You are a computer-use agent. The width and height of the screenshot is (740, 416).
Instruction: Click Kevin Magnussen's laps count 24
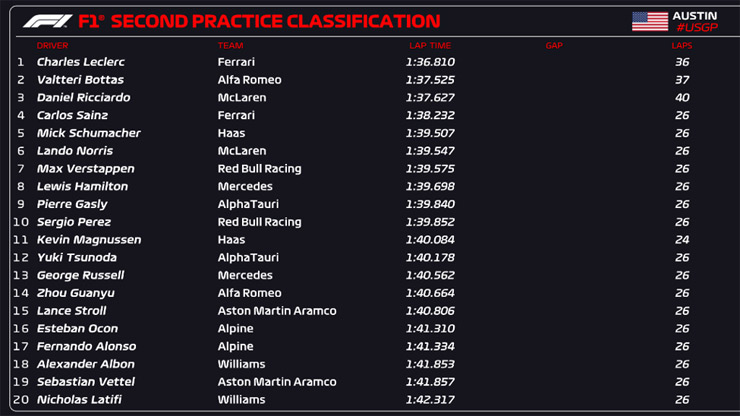click(x=682, y=240)
